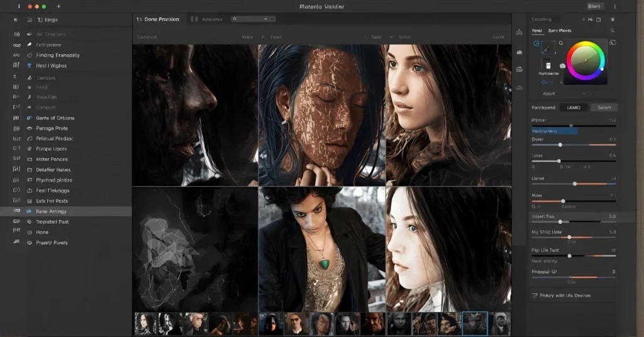The width and height of the screenshot is (644, 337).
Task: Click the icon beside Finding Tranopiity
Action: [x=30, y=55]
